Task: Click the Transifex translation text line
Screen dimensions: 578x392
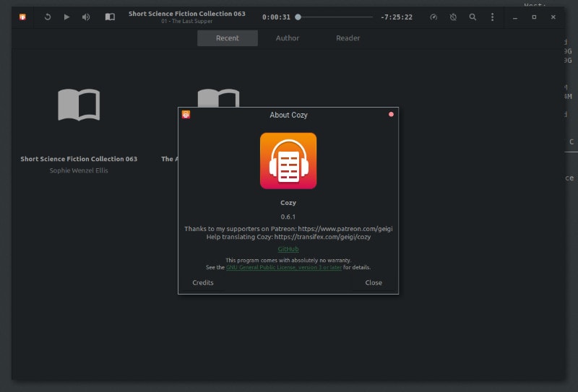Action: [288, 237]
